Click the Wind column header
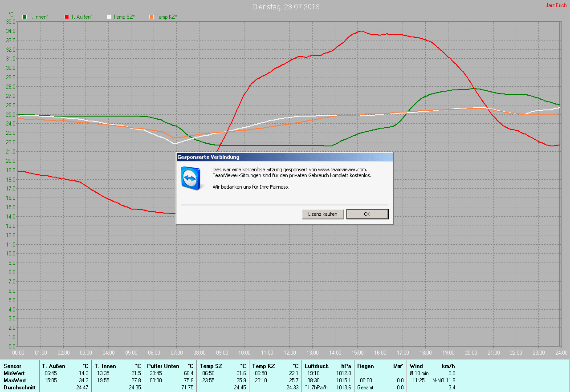The width and height of the screenshot is (570, 392). click(x=416, y=366)
